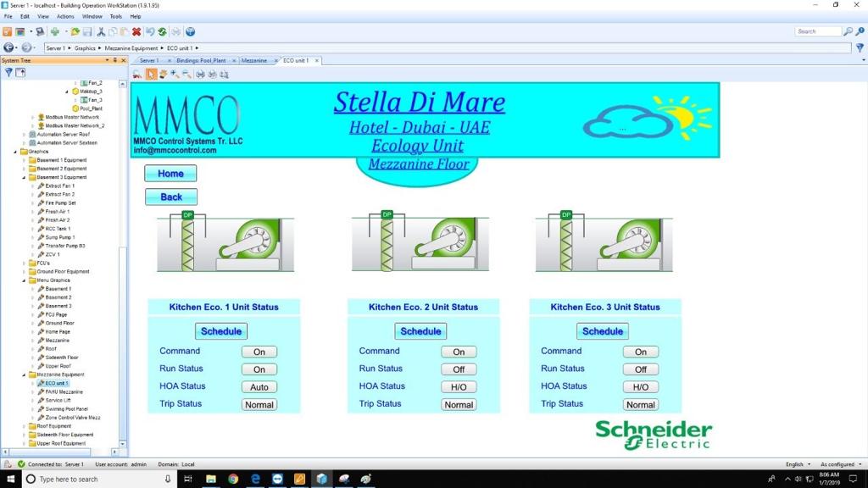Click the Kitchen Eco. 2 HOA Status H/O value

pos(459,387)
